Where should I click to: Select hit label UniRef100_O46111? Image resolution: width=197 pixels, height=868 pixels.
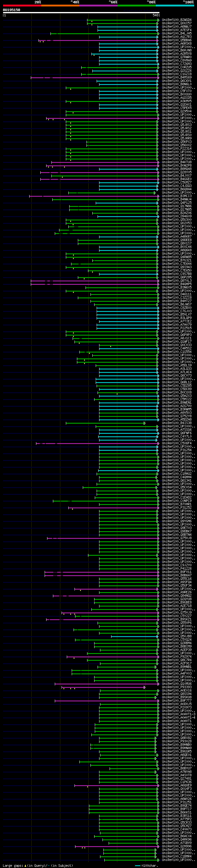click(177, 294)
